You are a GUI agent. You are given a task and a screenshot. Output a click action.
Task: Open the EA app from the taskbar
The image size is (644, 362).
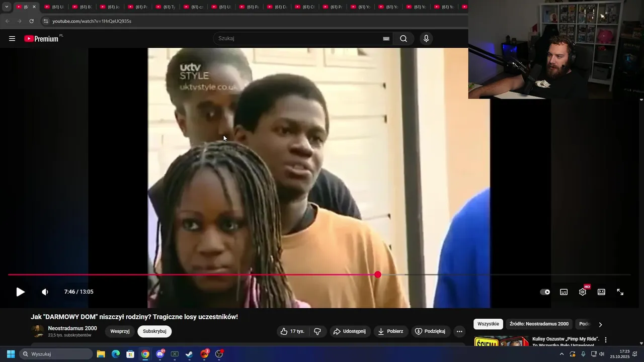click(204, 354)
